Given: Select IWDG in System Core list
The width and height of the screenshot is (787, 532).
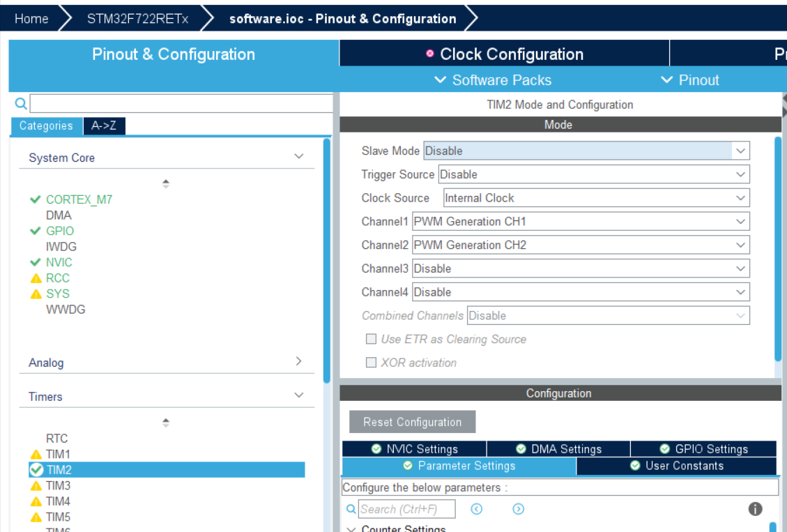Looking at the screenshot, I should (x=61, y=246).
